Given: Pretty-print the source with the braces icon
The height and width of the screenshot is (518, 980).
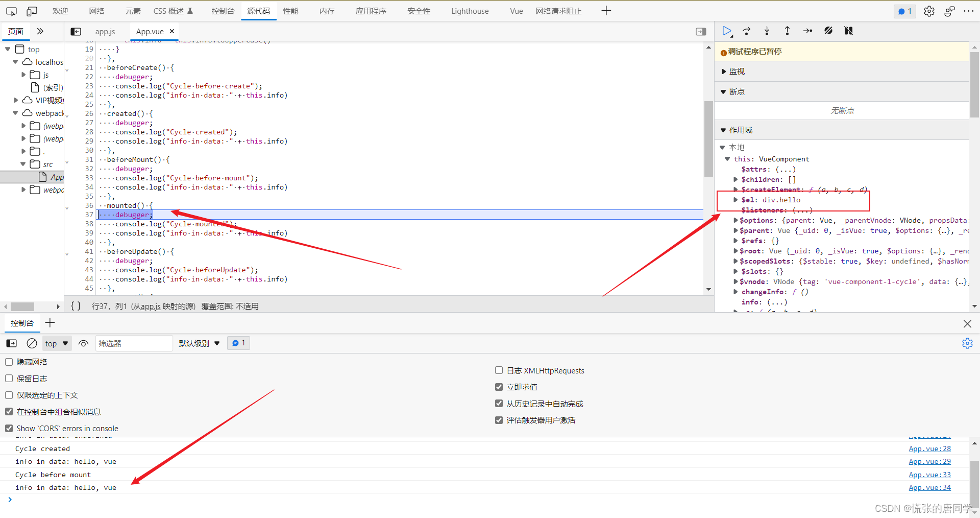Looking at the screenshot, I should [76, 306].
